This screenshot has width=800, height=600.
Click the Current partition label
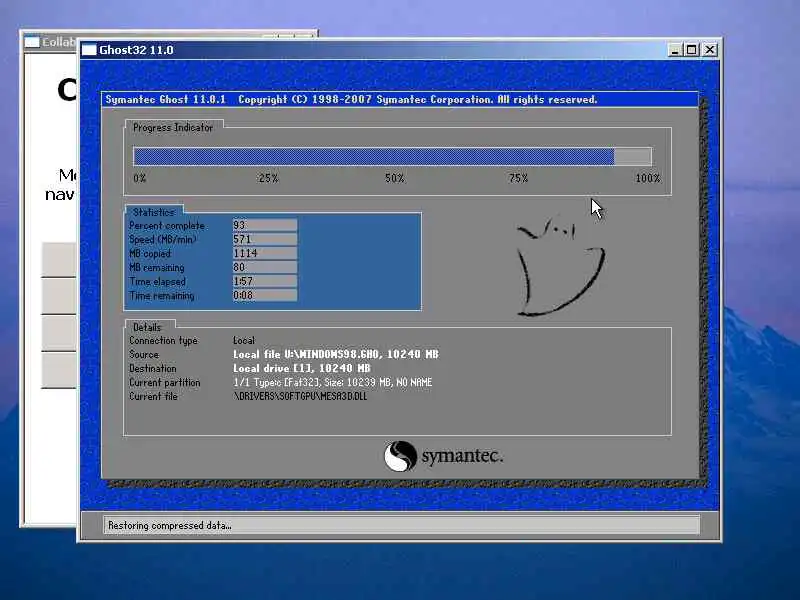pos(165,382)
